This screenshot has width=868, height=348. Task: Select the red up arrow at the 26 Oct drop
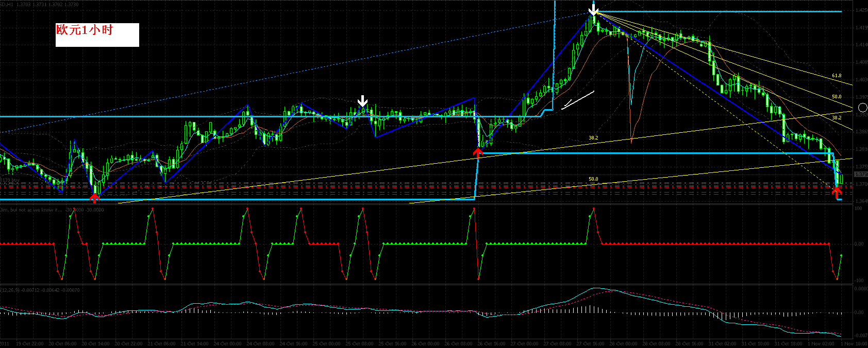(478, 152)
